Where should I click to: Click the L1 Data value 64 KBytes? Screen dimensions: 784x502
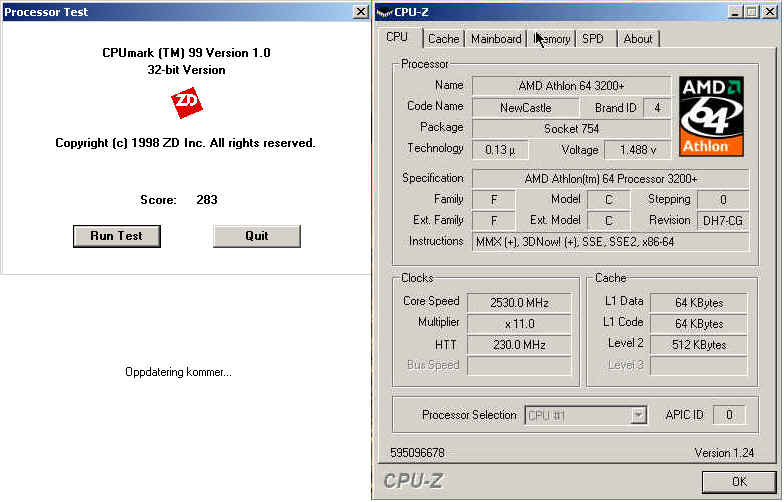(x=699, y=303)
